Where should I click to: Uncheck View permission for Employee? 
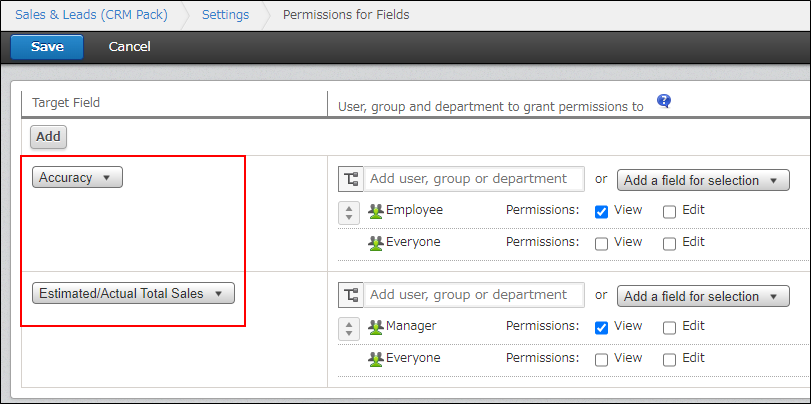(602, 211)
